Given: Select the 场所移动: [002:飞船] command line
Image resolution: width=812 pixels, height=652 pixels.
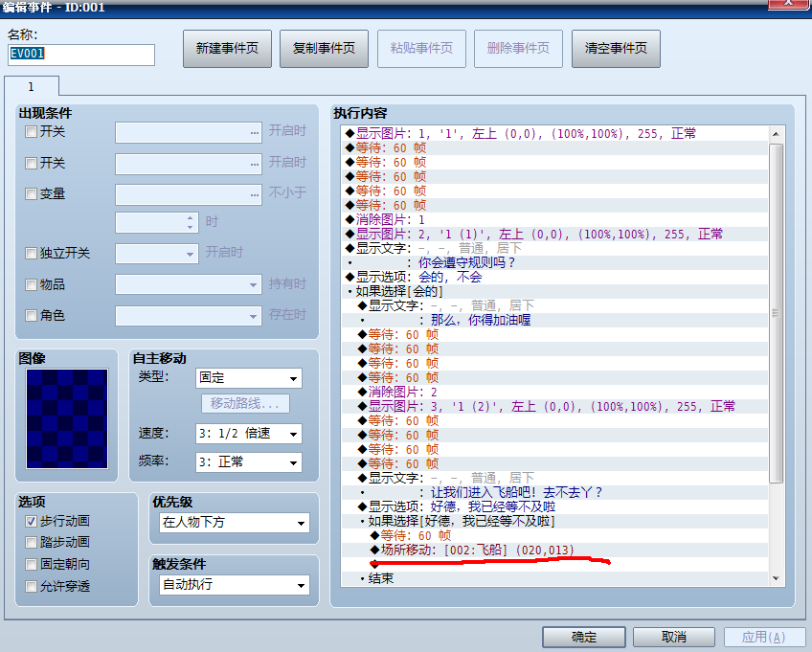Looking at the screenshot, I should (555, 550).
